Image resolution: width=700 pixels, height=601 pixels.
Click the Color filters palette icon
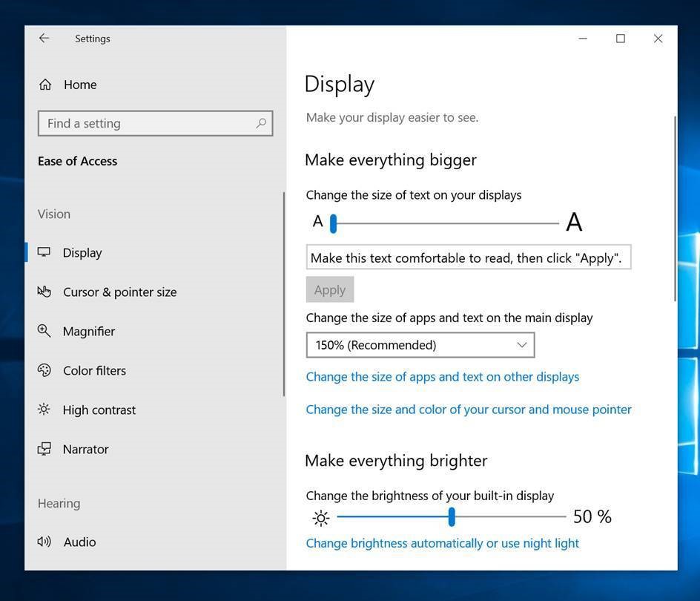44,370
